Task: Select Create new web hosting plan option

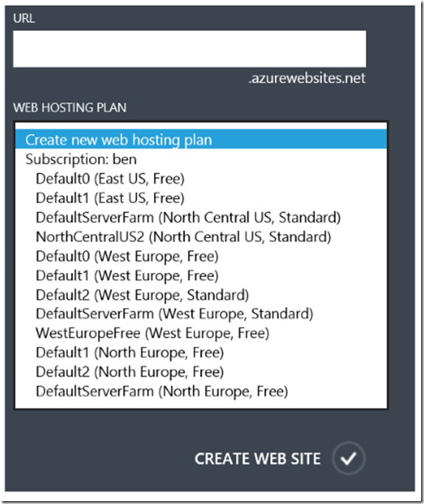Action: (x=201, y=139)
